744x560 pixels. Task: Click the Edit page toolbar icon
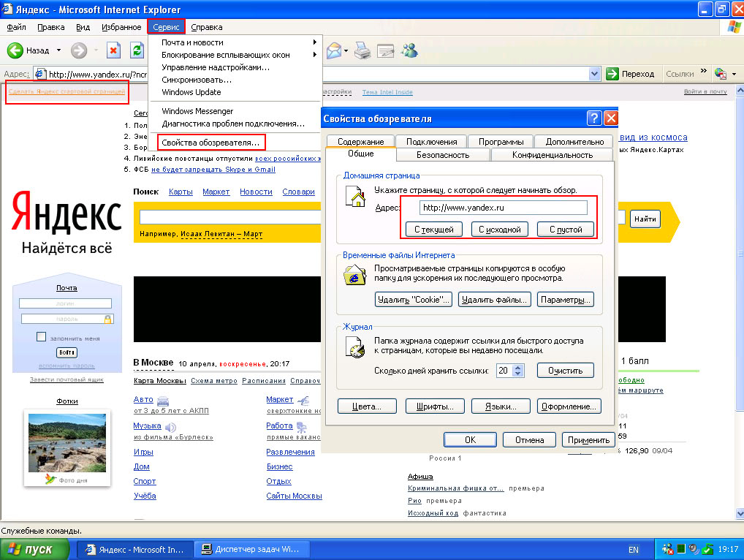click(385, 50)
